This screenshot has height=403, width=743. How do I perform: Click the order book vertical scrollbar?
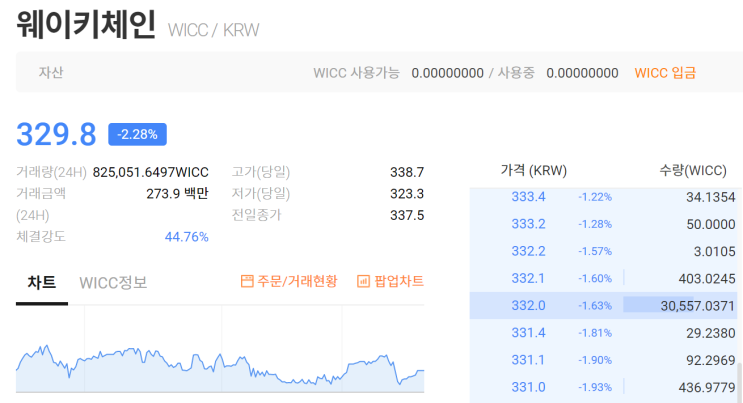pyautogui.click(x=739, y=382)
